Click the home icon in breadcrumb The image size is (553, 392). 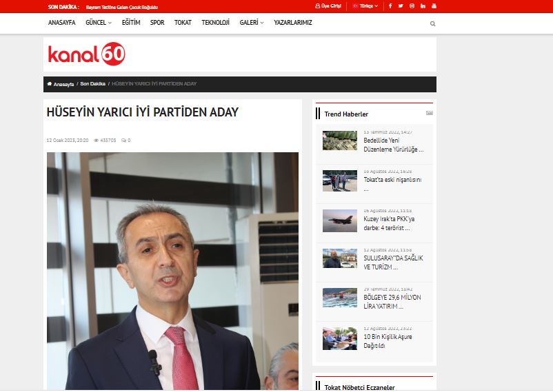50,84
